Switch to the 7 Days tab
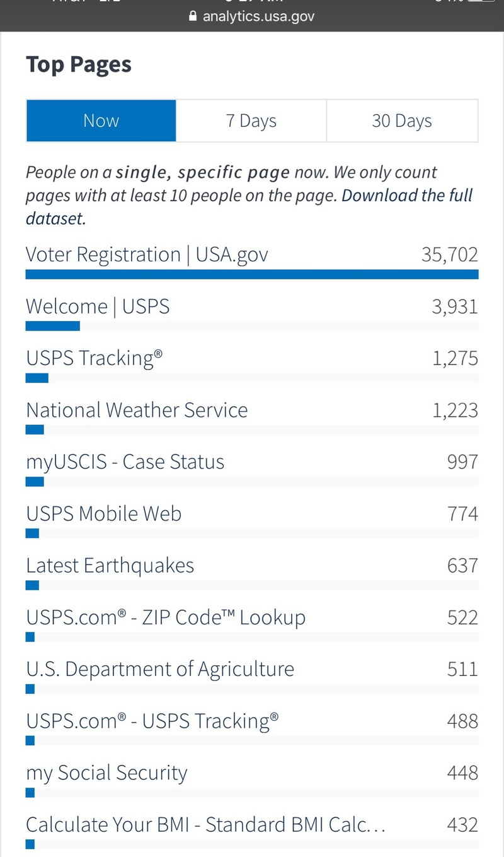 [251, 120]
